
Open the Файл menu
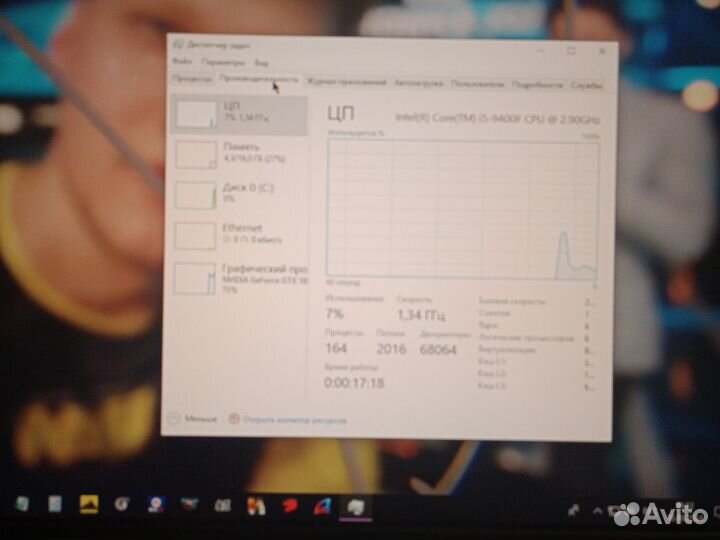tap(182, 62)
